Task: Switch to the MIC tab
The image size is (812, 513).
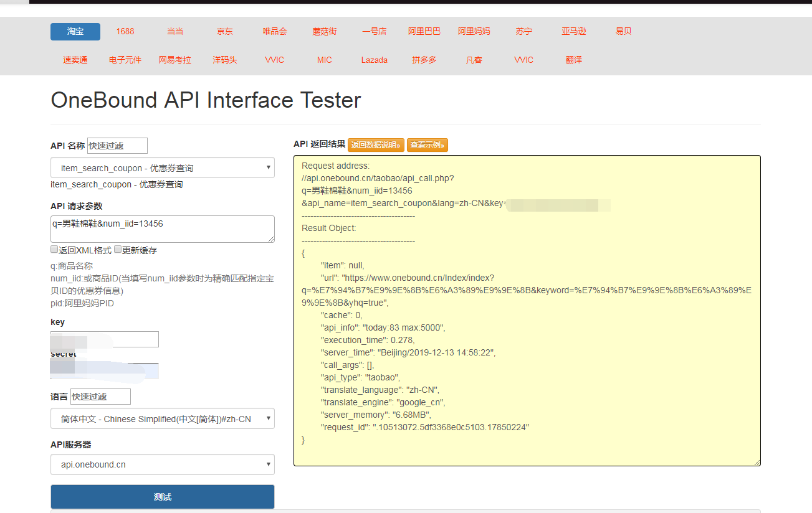Action: click(x=325, y=60)
